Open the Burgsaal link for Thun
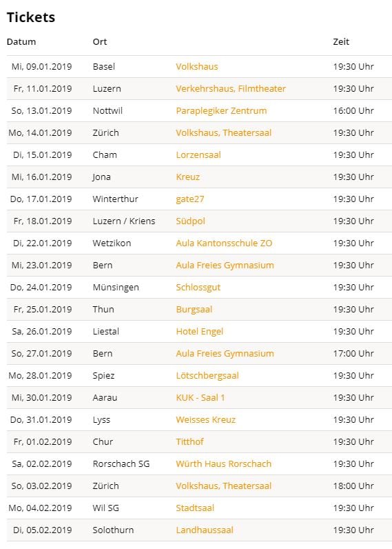 point(194,310)
